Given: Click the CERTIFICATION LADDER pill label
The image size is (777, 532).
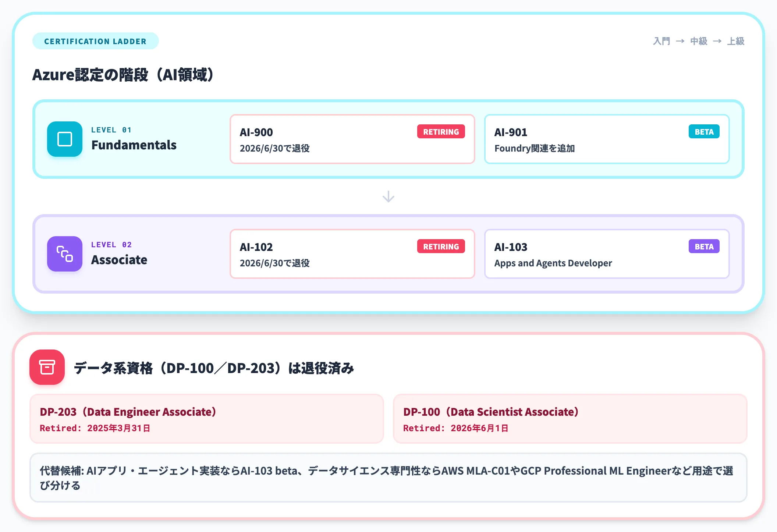Looking at the screenshot, I should 96,41.
